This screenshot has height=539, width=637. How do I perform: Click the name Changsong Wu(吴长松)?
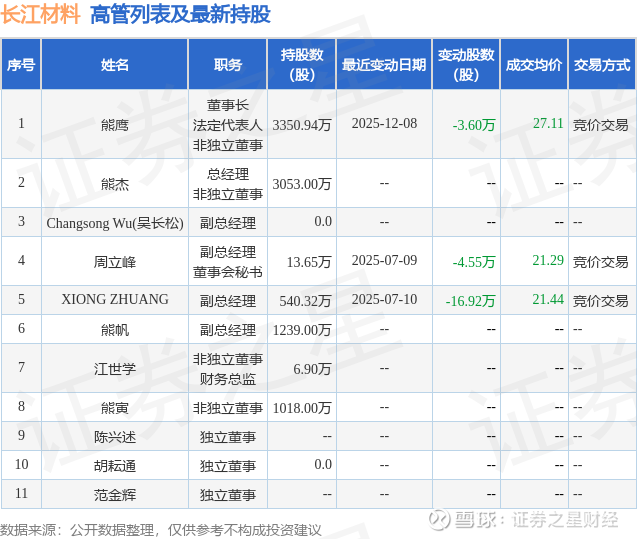115,223
